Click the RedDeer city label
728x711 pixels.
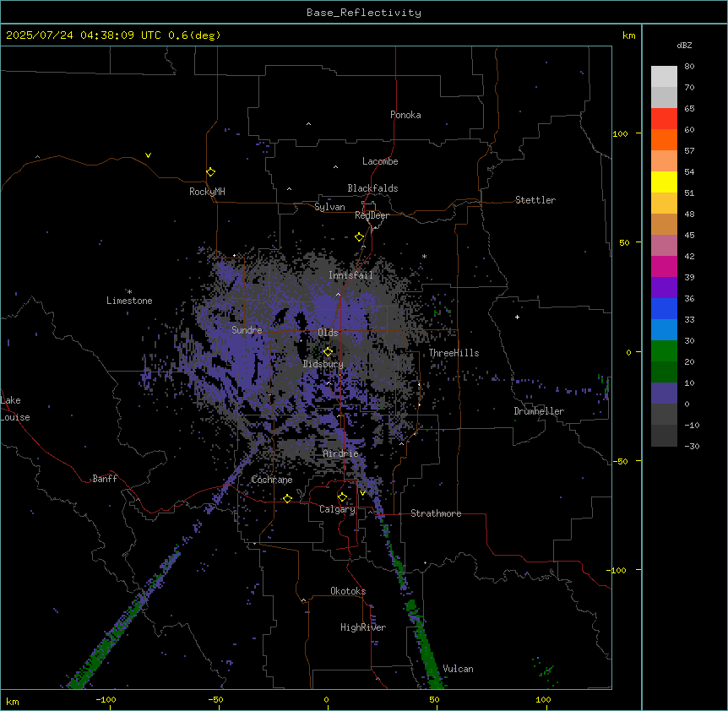click(372, 215)
